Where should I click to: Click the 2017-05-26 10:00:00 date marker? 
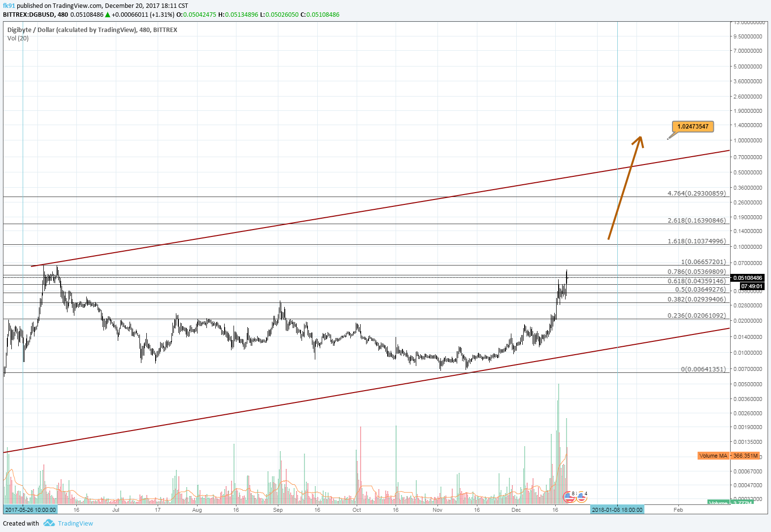click(x=31, y=510)
